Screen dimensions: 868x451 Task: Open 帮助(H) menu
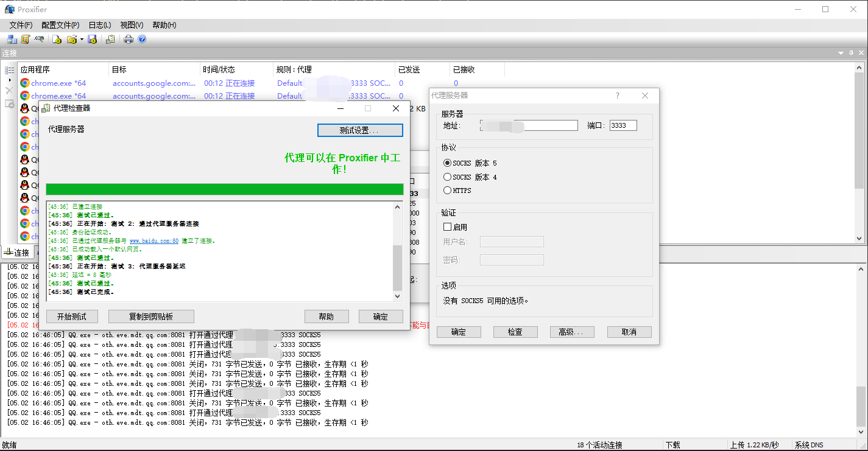tap(164, 25)
